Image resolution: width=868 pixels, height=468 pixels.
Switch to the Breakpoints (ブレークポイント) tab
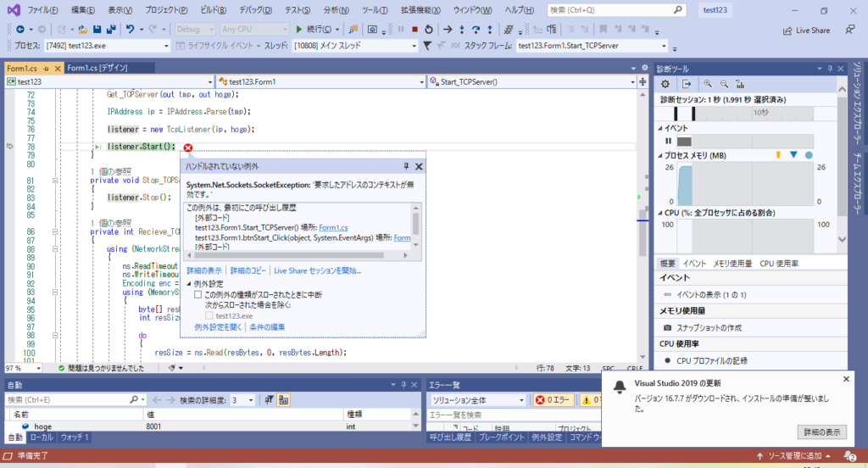tap(501, 437)
